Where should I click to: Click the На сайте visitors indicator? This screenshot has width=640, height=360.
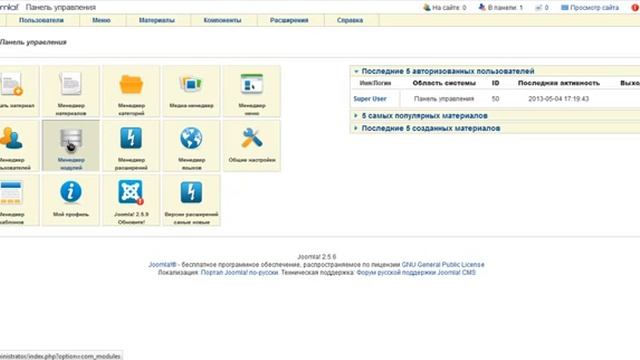tap(444, 7)
